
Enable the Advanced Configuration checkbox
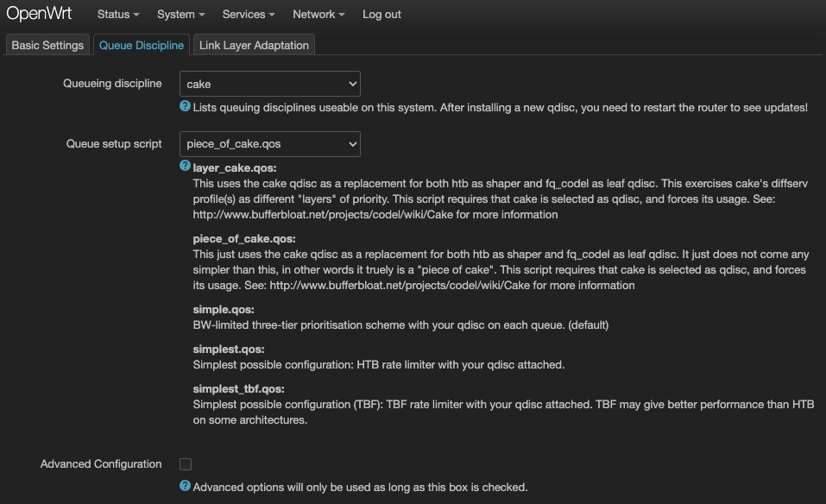tap(186, 464)
